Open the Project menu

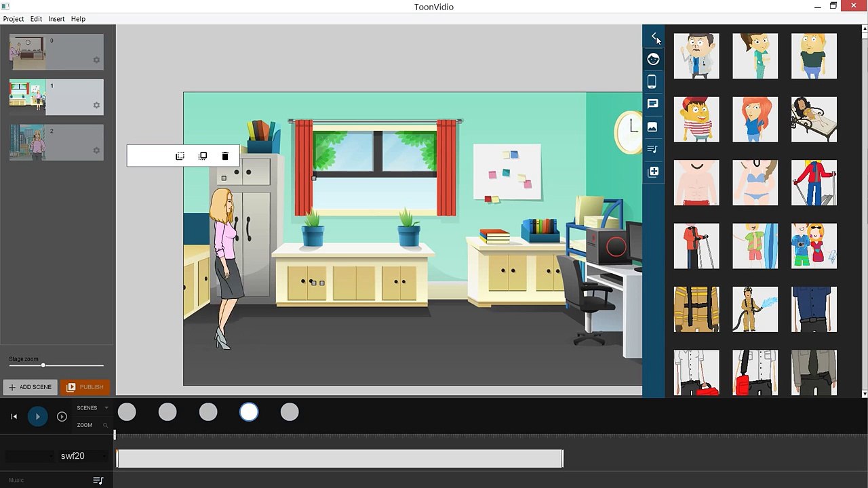pyautogui.click(x=14, y=19)
